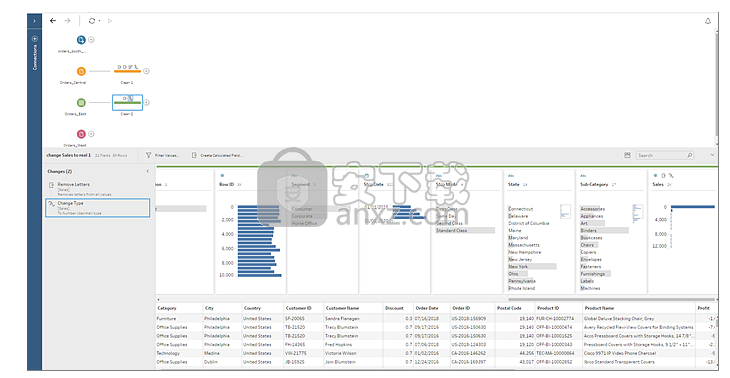Select the Change Type change entry
The height and width of the screenshot is (378, 730).
point(98,208)
